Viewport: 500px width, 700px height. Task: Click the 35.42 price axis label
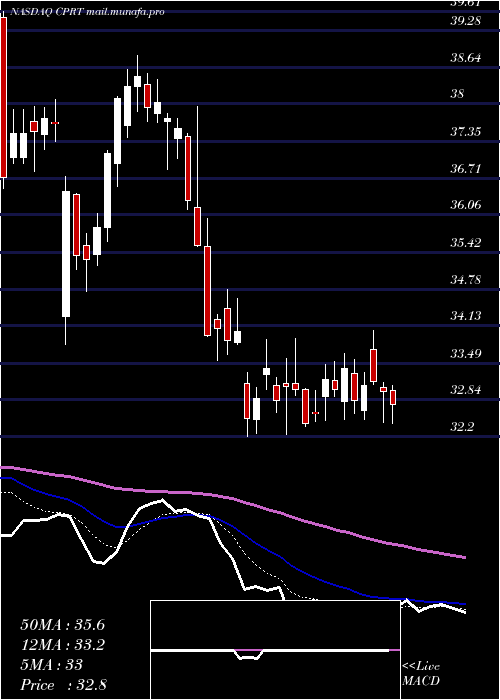pos(466,243)
